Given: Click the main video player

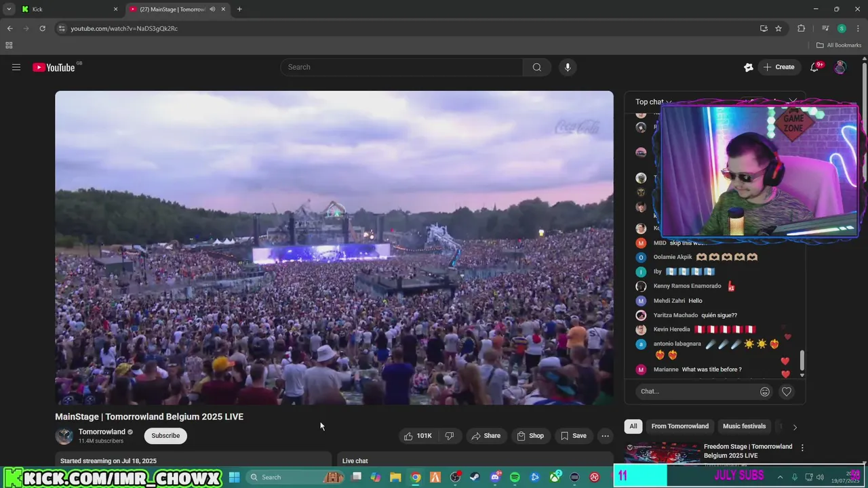Looking at the screenshot, I should [x=334, y=247].
